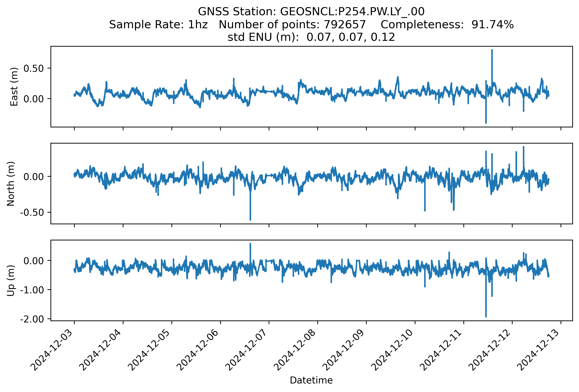Click the Up (m) axis label
Image resolution: width=579 pixels, height=392 pixels.
tap(11, 280)
